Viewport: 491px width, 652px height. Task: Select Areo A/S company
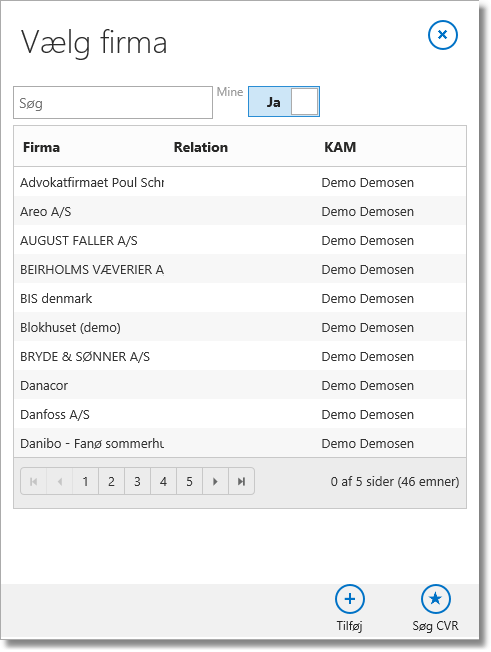tap(240, 211)
